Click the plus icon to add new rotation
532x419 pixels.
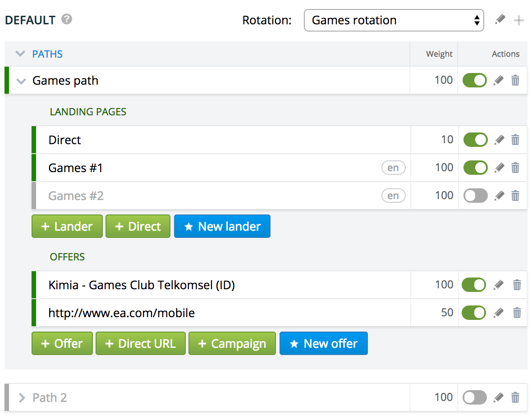[x=519, y=21]
